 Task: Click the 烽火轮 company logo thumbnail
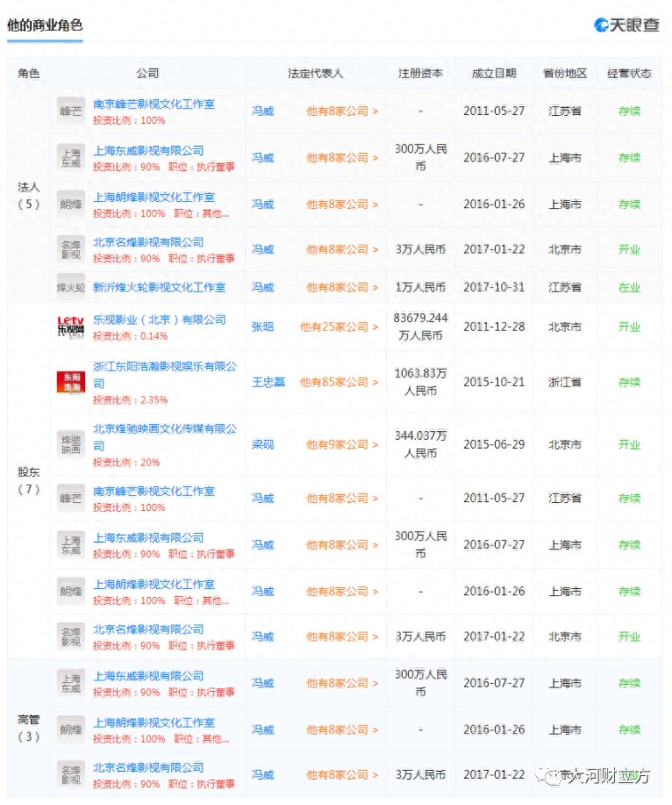coord(71,287)
